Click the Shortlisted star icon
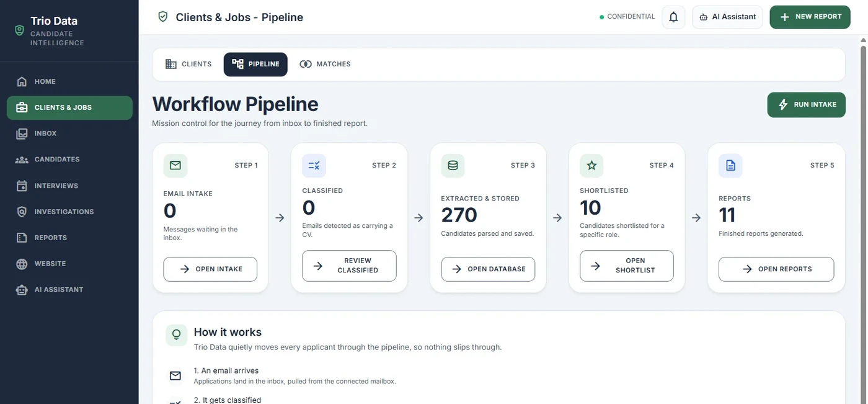Screen dimensions: 868x404 [x=591, y=165]
